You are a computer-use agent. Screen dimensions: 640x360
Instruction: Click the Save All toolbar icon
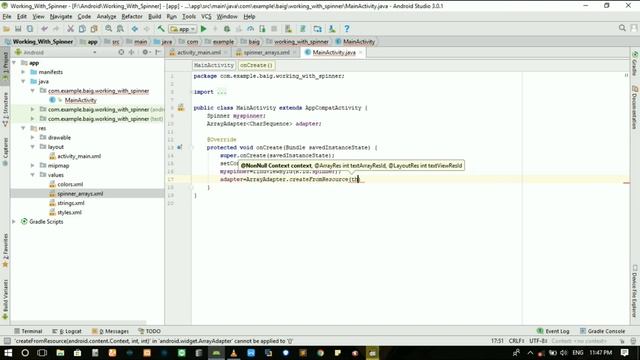pyautogui.click(x=18, y=29)
